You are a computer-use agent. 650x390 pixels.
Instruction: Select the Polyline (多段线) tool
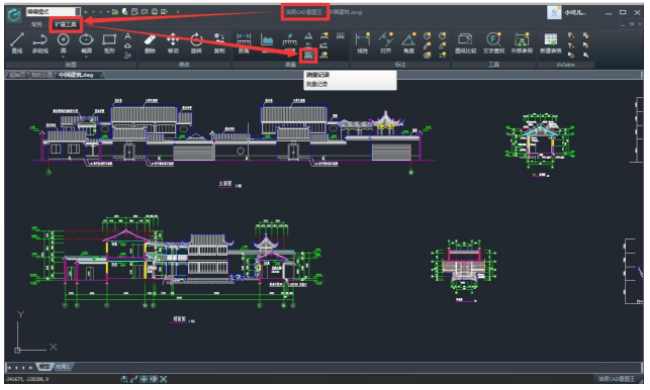[x=40, y=43]
